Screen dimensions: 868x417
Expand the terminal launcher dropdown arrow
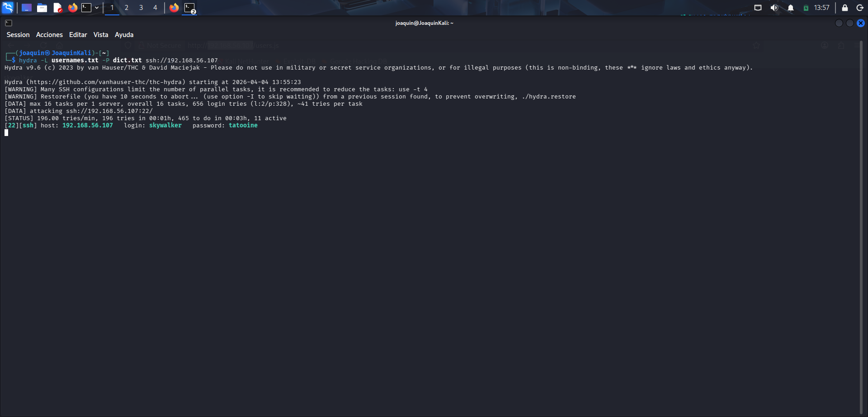coord(96,7)
